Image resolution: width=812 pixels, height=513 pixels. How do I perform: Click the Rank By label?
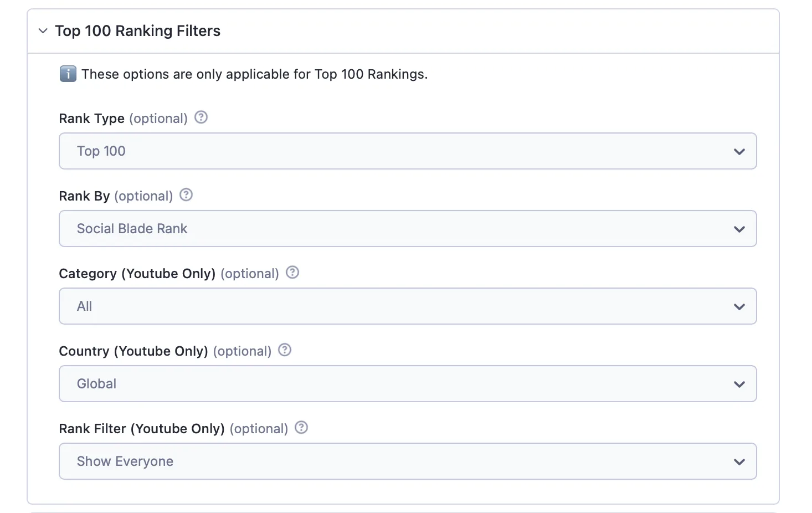(84, 196)
